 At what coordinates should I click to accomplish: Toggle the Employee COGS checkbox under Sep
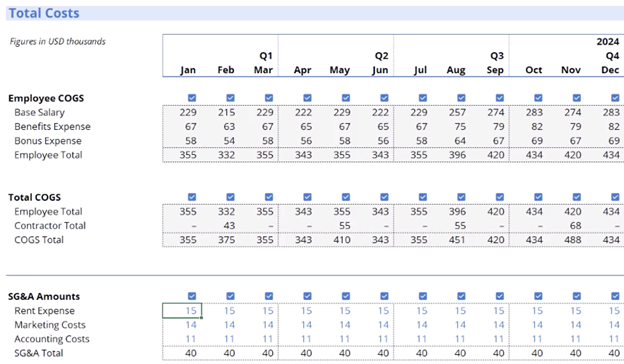tap(500, 98)
